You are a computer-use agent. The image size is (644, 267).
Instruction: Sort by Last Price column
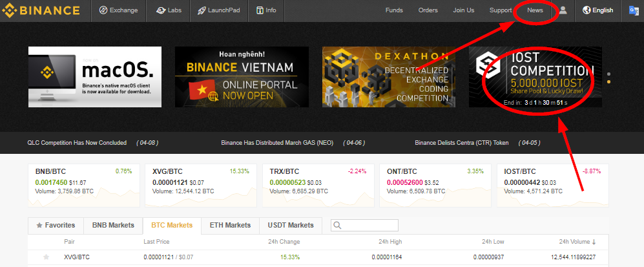tap(156, 242)
